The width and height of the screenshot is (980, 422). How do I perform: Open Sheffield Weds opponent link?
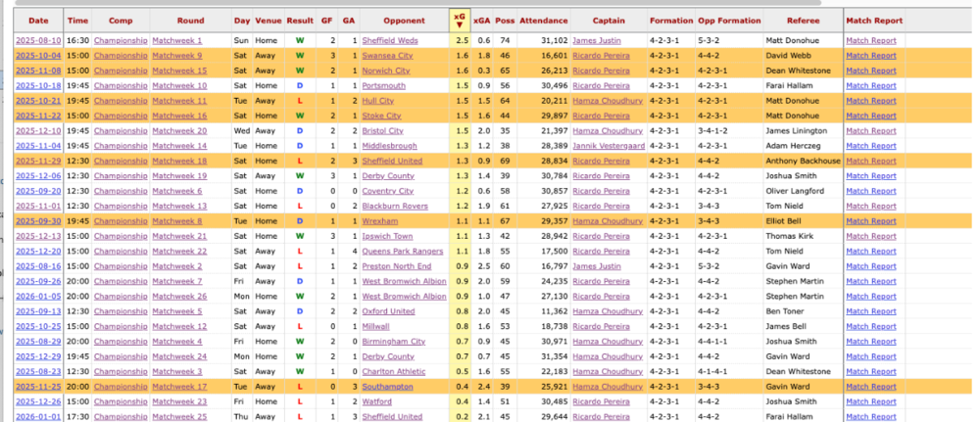pos(391,40)
